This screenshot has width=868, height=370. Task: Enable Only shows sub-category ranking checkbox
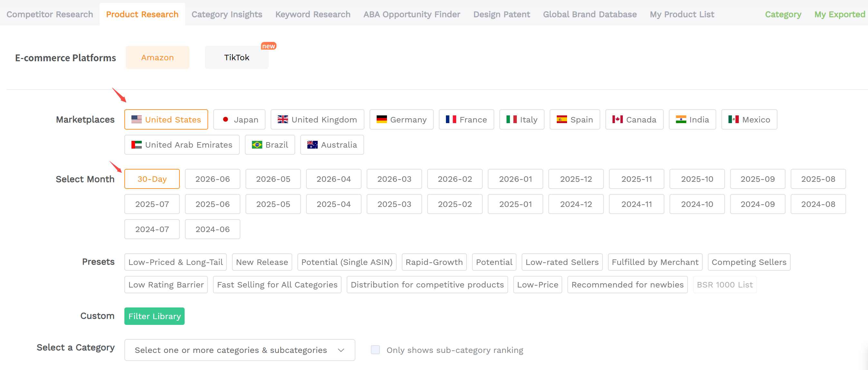pos(375,350)
